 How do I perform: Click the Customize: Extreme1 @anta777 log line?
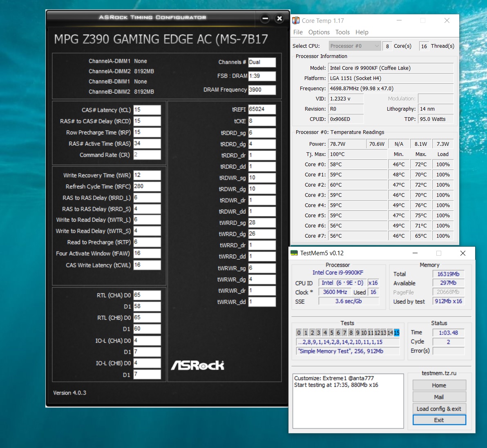pos(334,378)
